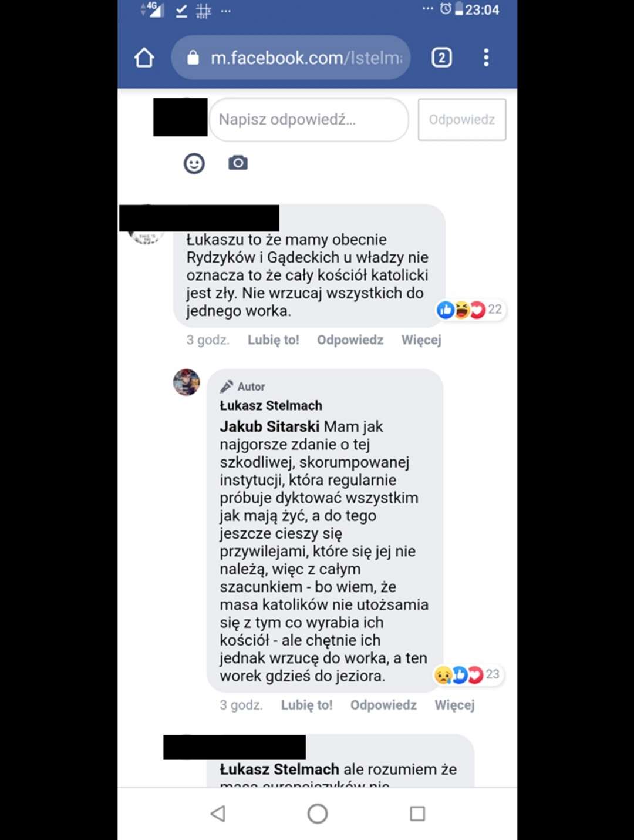Expand 'Więcej' options under first comment
Viewport: 634px width, 840px height.
[421, 340]
